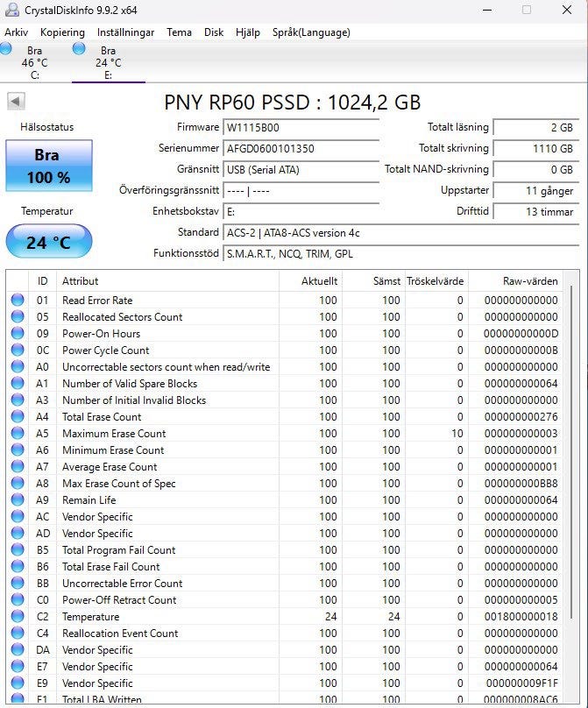Screen dimensions: 588x708
Task: Click the Vendor Specific row with ID AC
Action: point(285,517)
